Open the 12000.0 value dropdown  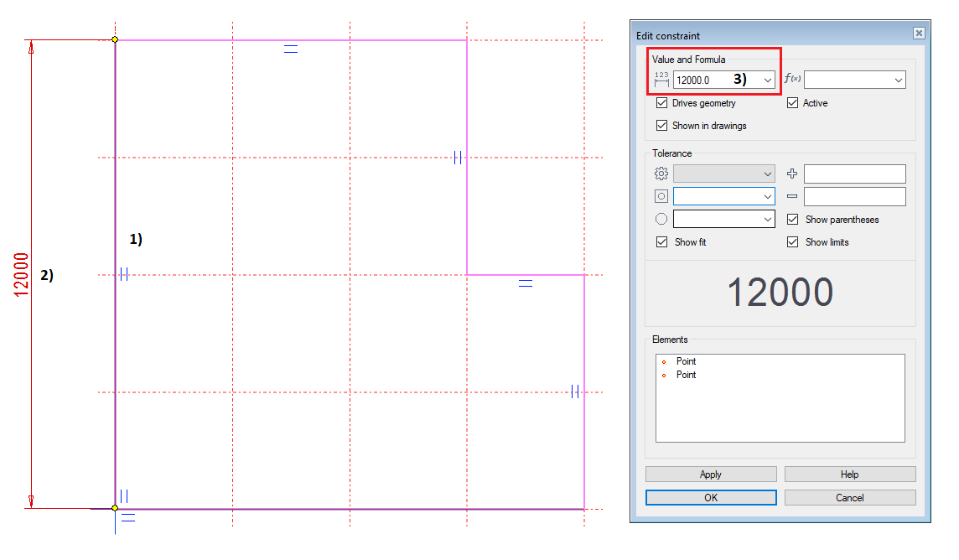[x=767, y=80]
